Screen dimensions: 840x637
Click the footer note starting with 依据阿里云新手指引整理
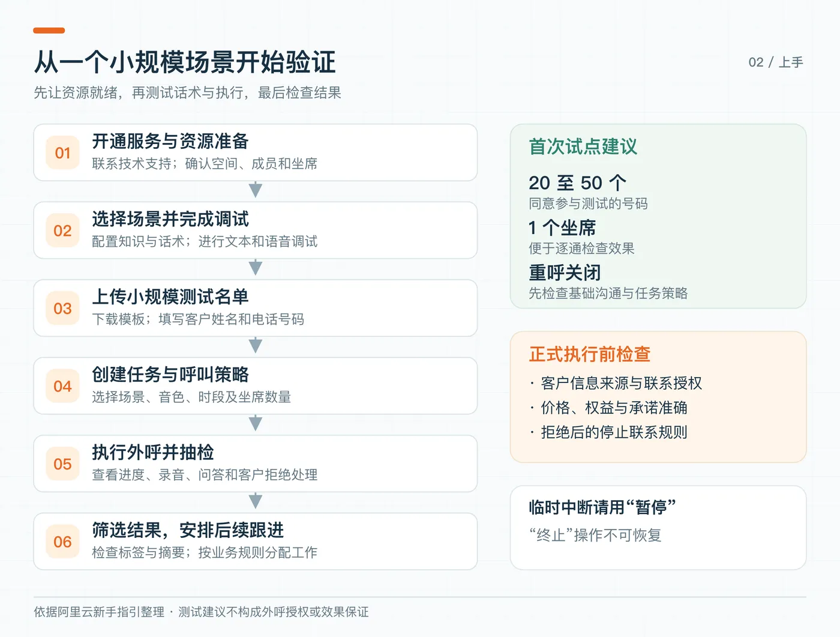[201, 612]
